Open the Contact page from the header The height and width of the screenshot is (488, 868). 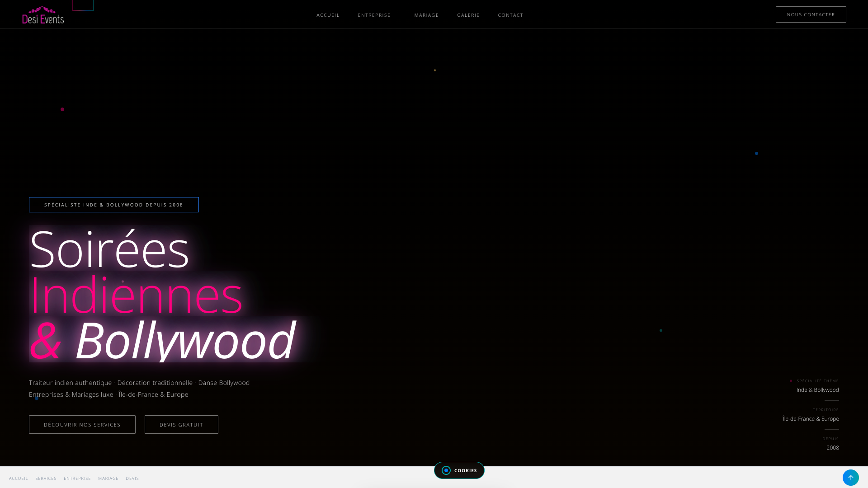[x=510, y=15]
